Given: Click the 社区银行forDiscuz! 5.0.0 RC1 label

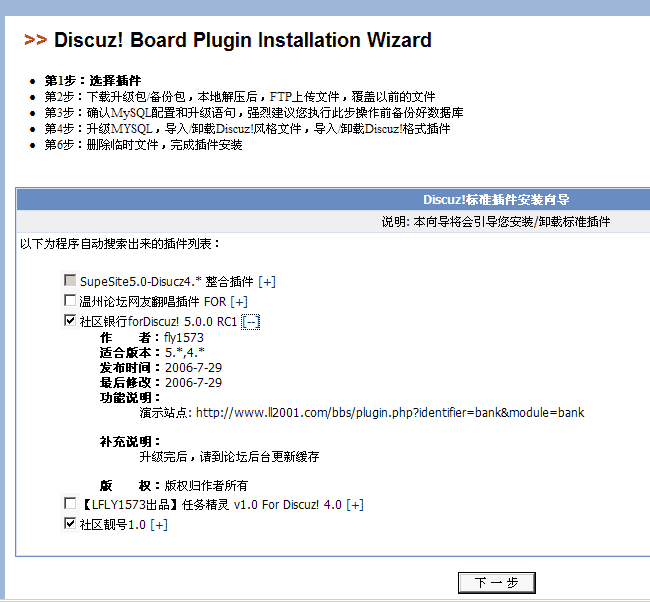Looking at the screenshot, I should tap(158, 322).
